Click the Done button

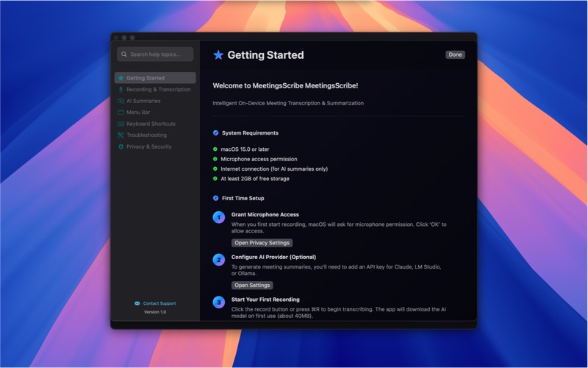click(x=455, y=54)
